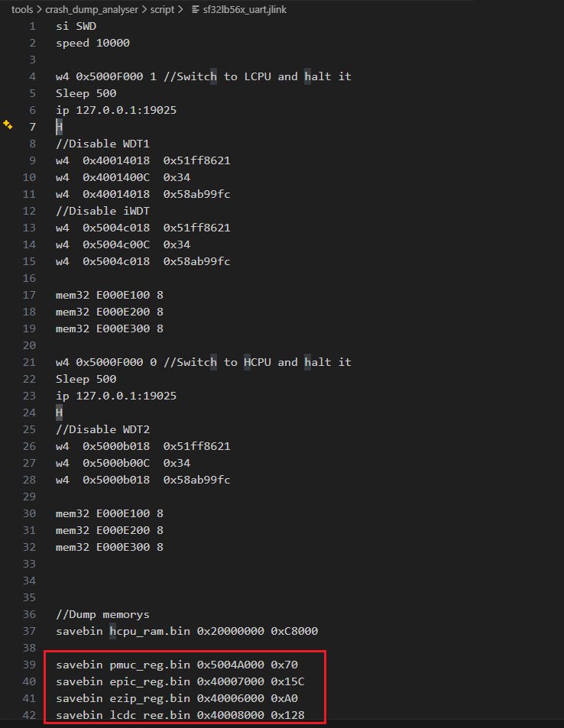Click the '//Disable iWDT' comment line
Viewport: 564px width, 728px height.
click(x=96, y=211)
